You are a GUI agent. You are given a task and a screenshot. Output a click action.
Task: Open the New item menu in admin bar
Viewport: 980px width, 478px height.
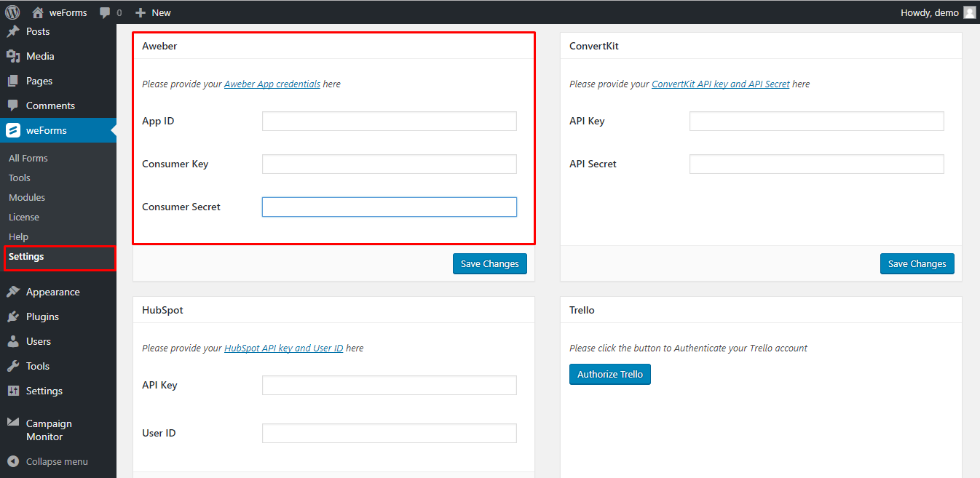click(153, 12)
